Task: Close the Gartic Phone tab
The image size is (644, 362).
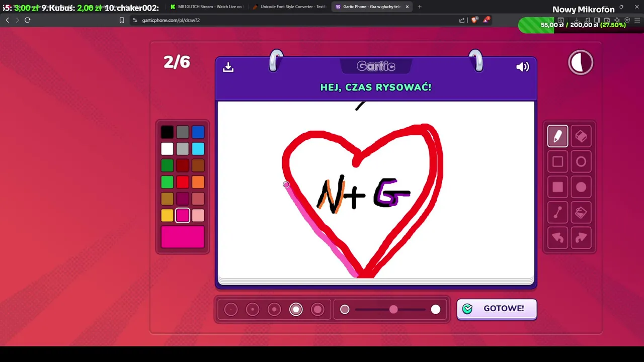Action: coord(407,7)
